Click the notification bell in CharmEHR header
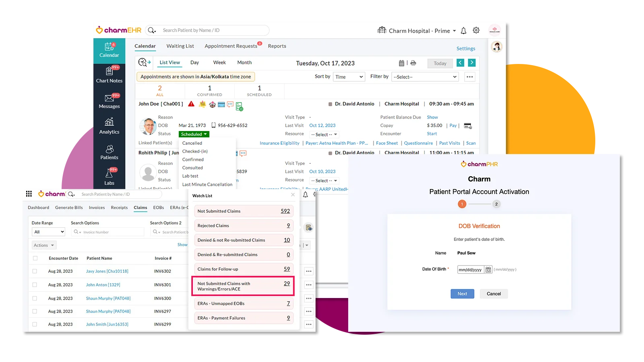This screenshot has width=644, height=362. 463,31
